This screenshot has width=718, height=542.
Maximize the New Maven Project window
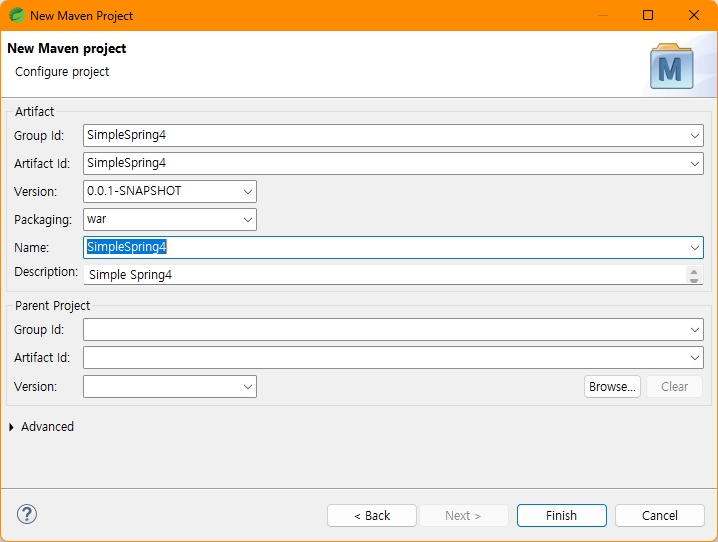[647, 15]
